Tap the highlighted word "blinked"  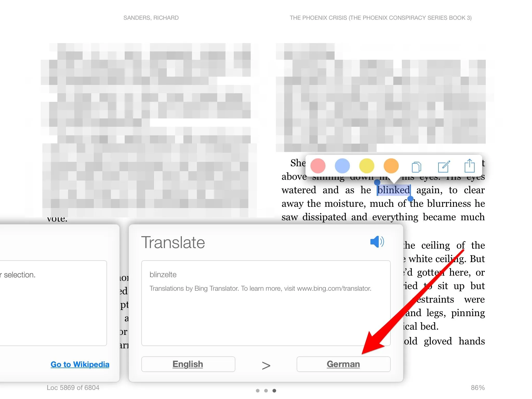(394, 190)
